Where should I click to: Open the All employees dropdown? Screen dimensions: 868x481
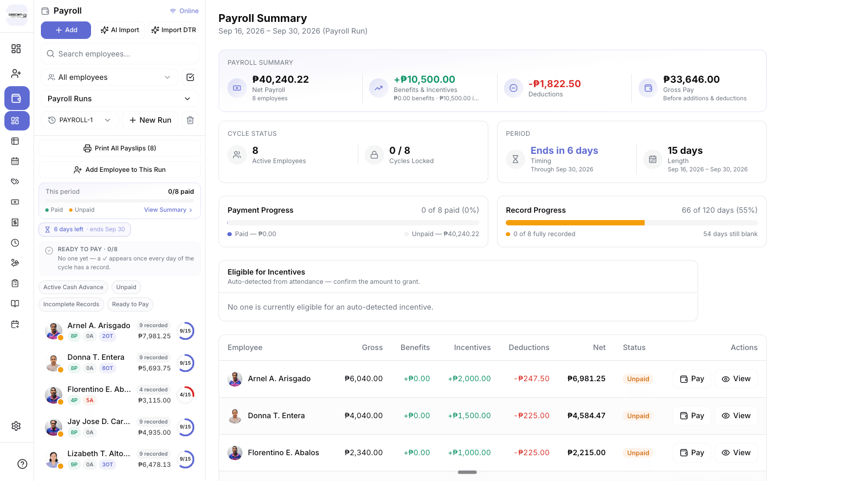(x=110, y=77)
